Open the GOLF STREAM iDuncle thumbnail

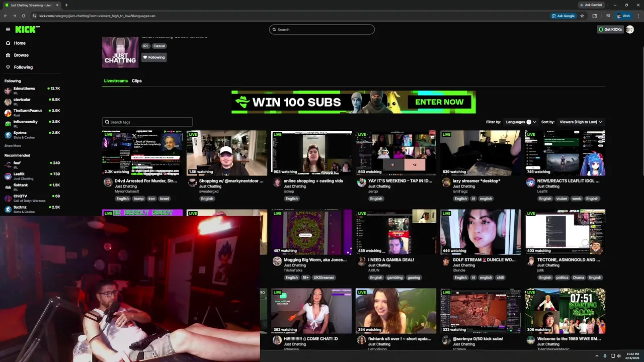pyautogui.click(x=480, y=232)
